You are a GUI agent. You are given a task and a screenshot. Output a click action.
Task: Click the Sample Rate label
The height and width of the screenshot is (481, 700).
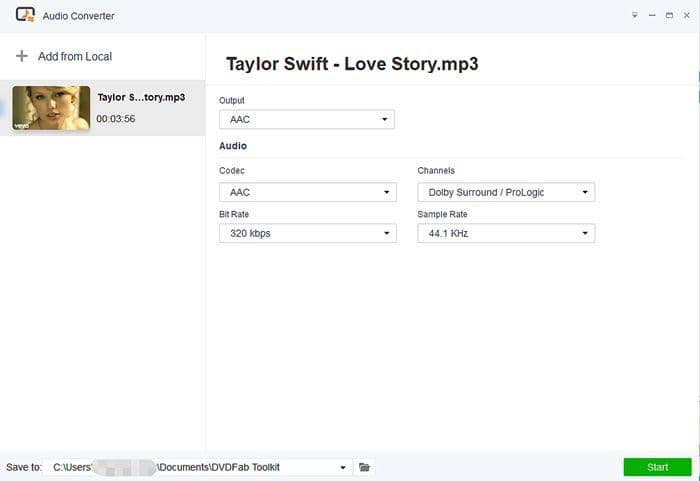coord(442,214)
